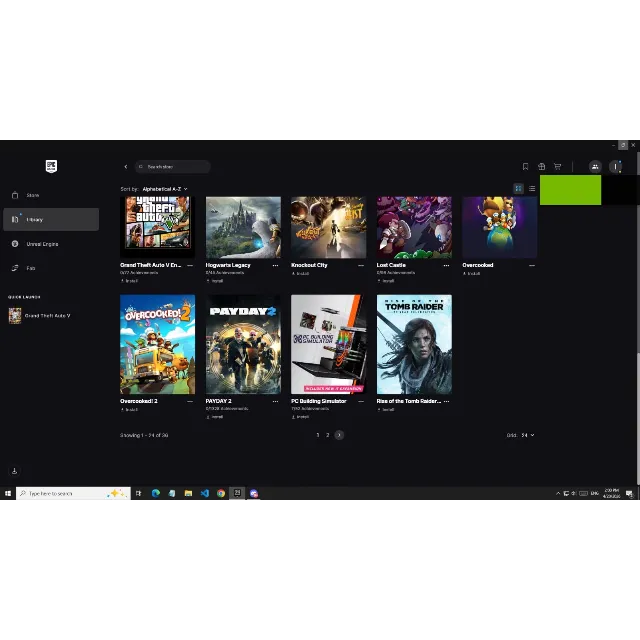Select the Grand Theft Auto V cover
The width and height of the screenshot is (640, 640).
158,227
